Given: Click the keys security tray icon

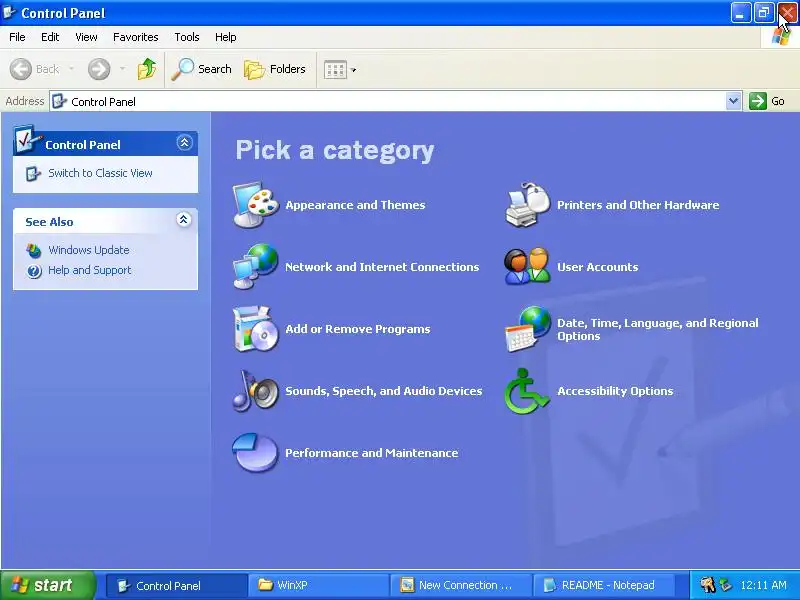Looking at the screenshot, I should click(x=708, y=585).
